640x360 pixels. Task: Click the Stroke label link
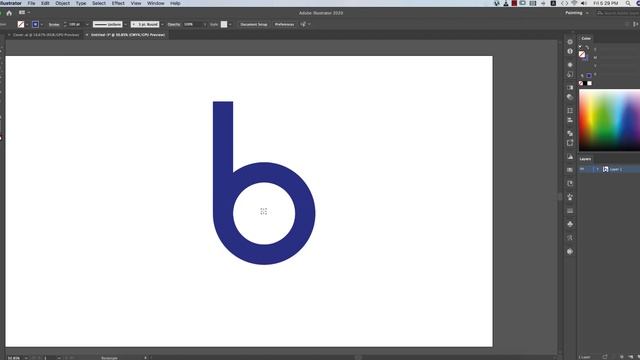click(54, 24)
